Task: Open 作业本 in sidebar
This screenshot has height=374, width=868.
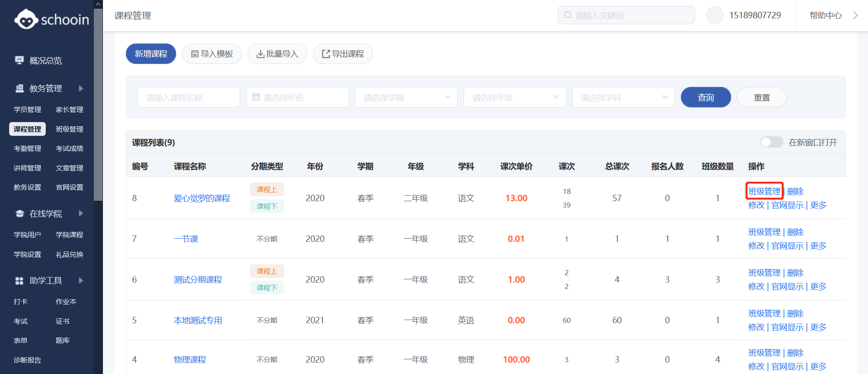Action: [66, 302]
